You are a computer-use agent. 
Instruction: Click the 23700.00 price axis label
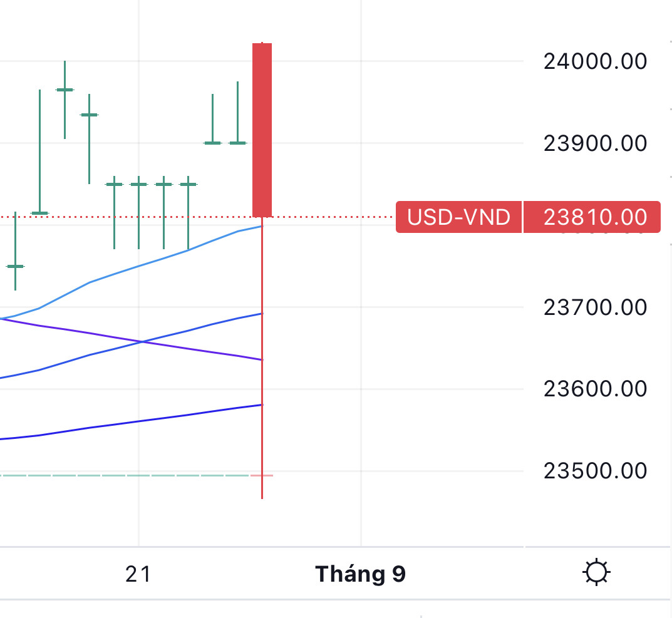pyautogui.click(x=595, y=307)
